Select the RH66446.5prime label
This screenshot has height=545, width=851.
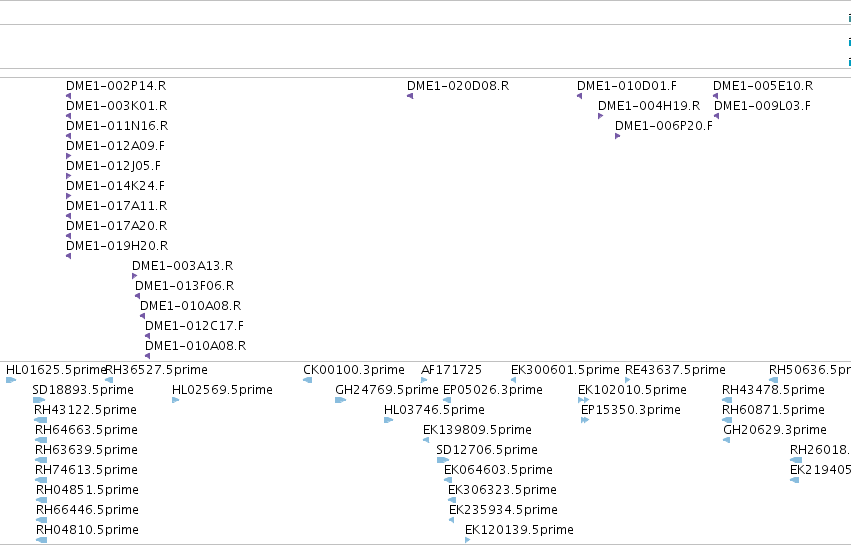87,510
